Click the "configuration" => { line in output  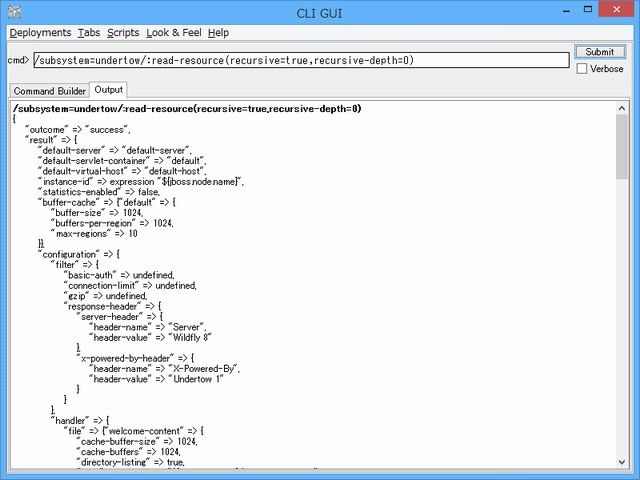point(79,254)
